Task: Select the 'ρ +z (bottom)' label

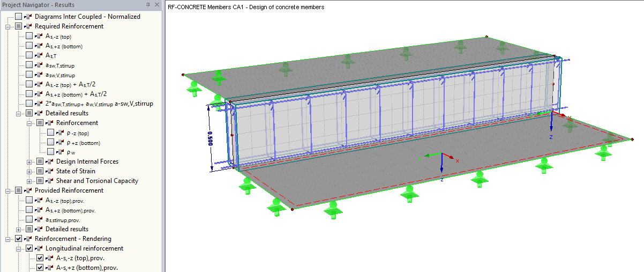Action: point(84,142)
